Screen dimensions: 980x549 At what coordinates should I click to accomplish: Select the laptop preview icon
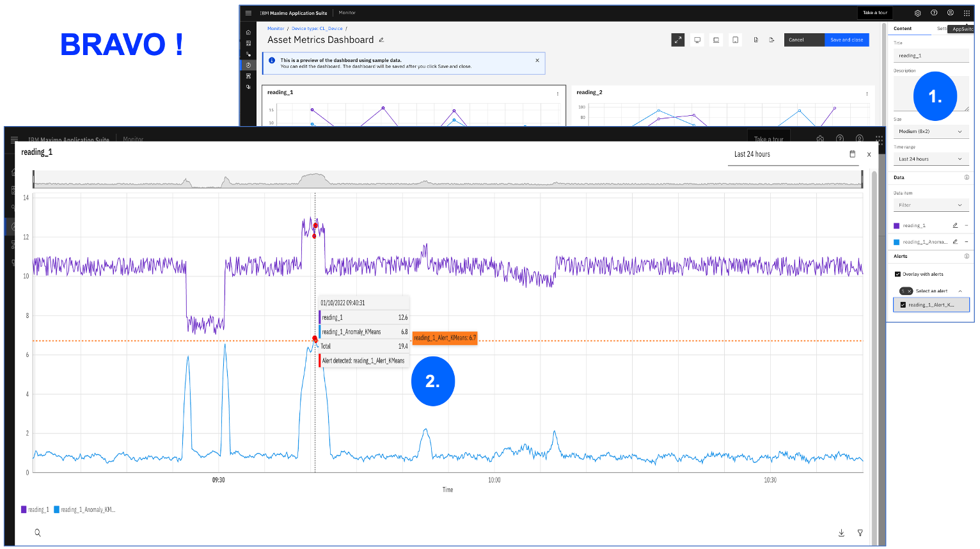716,40
